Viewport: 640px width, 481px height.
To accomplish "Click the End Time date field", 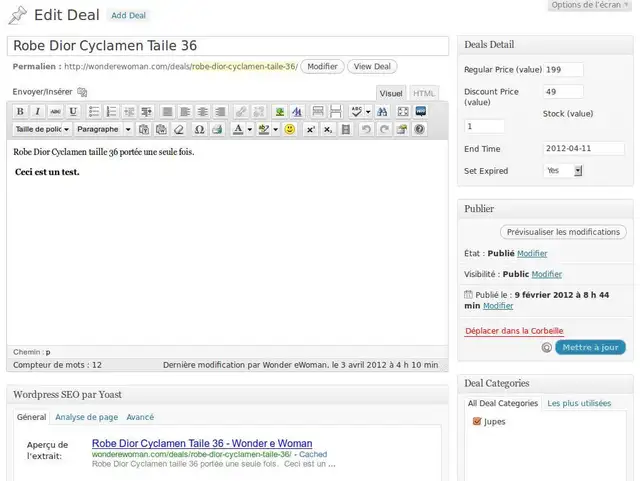I will (x=584, y=148).
